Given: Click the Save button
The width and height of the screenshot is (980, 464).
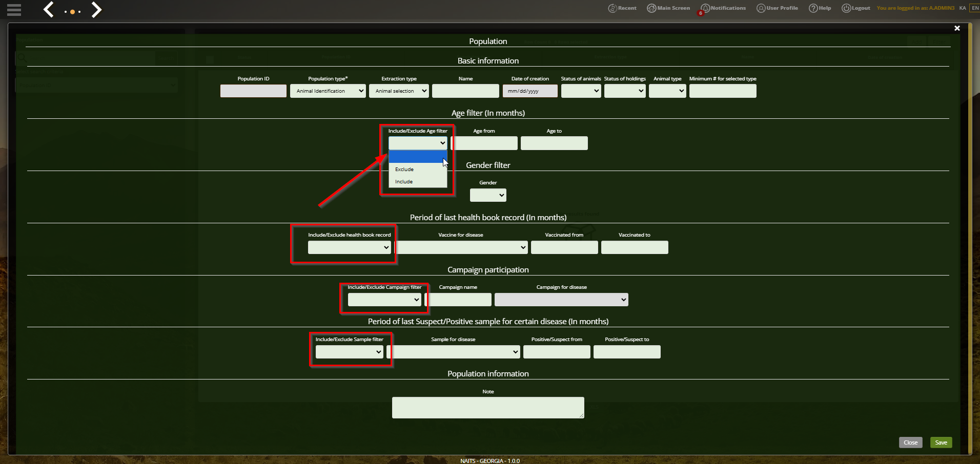Looking at the screenshot, I should 941,442.
